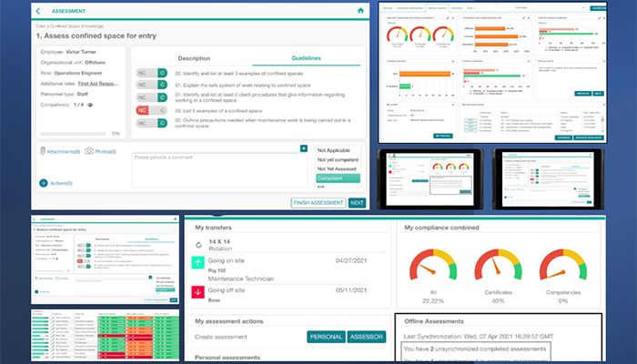Toggle NC/C switch for 'Explain the safe system of work'
The height and width of the screenshot is (364, 637).
152,85
